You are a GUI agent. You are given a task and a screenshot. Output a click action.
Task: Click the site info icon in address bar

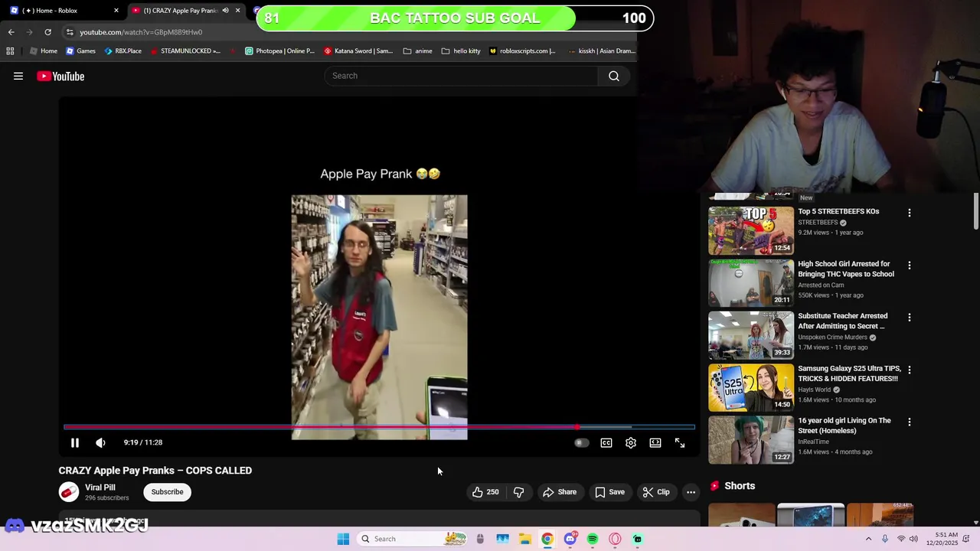(x=70, y=32)
